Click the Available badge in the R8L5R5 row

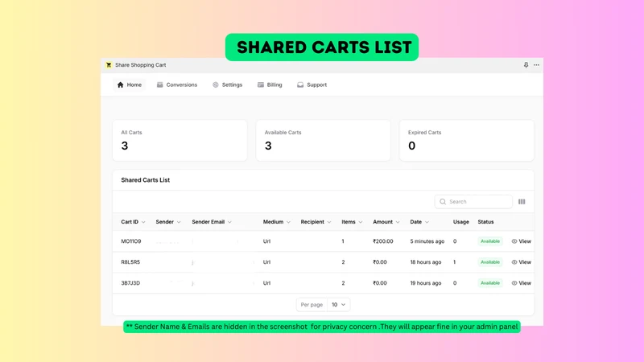pos(490,262)
